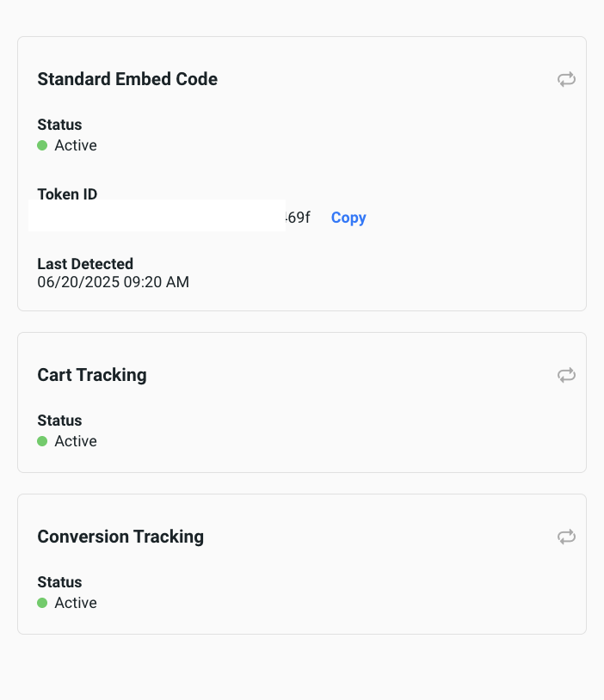Screen dimensions: 604x700
Task: Click the Active text under Standard Embed Code
Action: (76, 145)
